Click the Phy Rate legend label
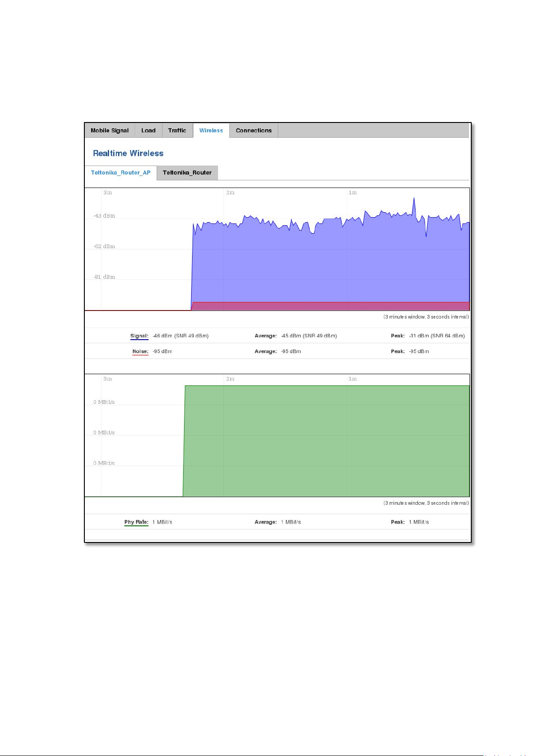The width and height of the screenshot is (535, 756). [x=136, y=522]
